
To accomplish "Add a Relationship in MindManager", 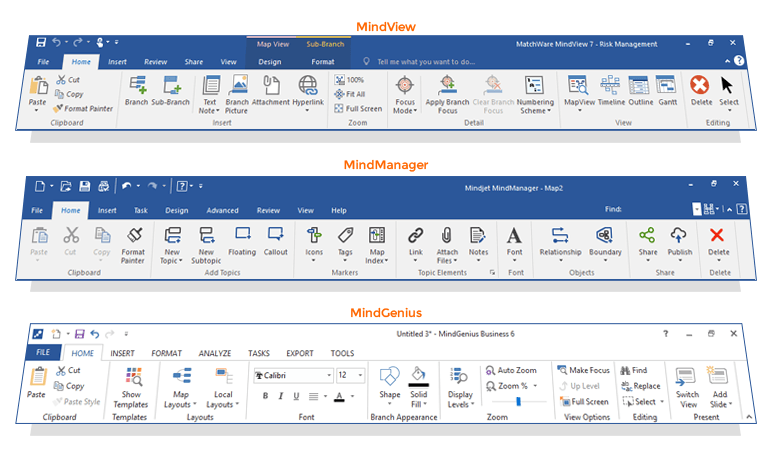I will click(x=560, y=244).
